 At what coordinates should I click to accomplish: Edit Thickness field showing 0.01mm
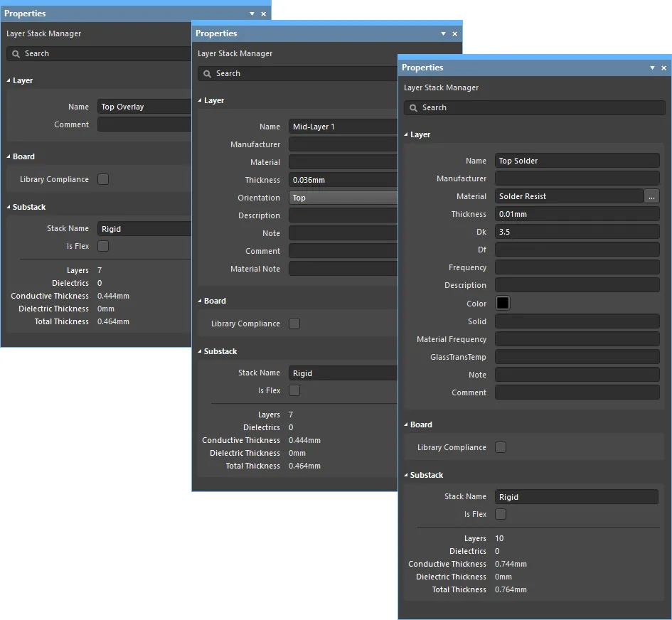tap(577, 214)
